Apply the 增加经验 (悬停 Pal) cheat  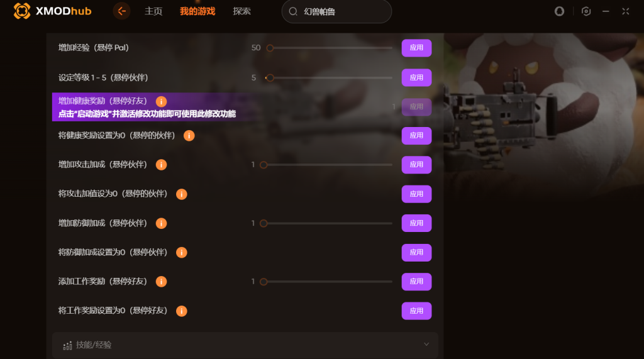click(x=416, y=48)
